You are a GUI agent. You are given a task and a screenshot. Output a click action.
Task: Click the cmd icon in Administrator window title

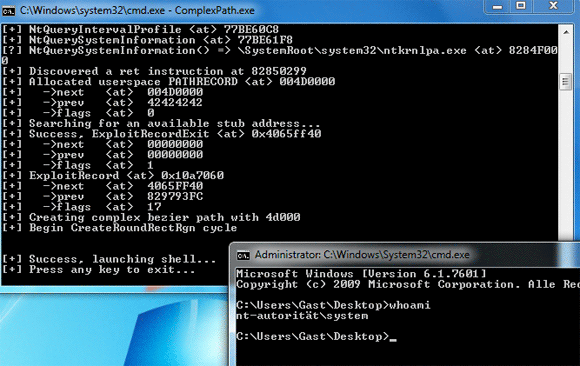[243, 255]
